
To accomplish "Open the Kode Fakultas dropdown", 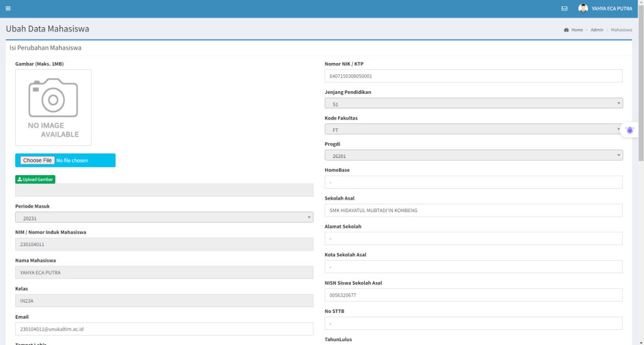I will [473, 129].
